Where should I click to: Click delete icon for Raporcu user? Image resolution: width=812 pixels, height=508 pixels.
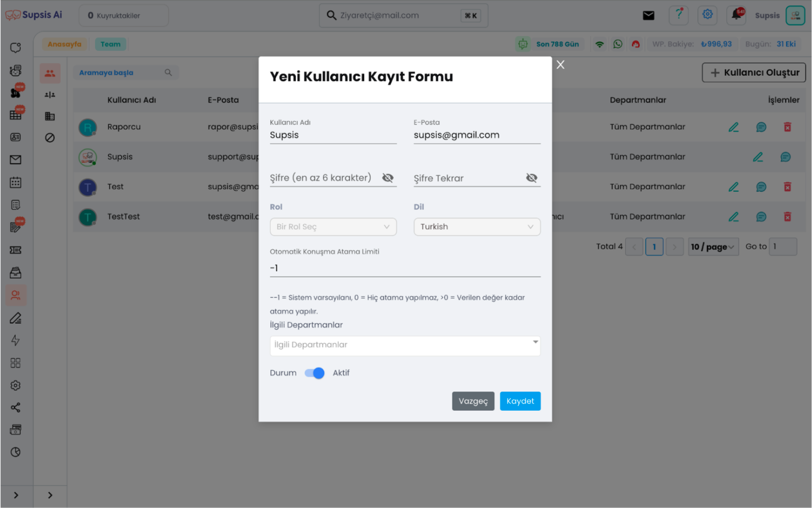click(x=787, y=127)
